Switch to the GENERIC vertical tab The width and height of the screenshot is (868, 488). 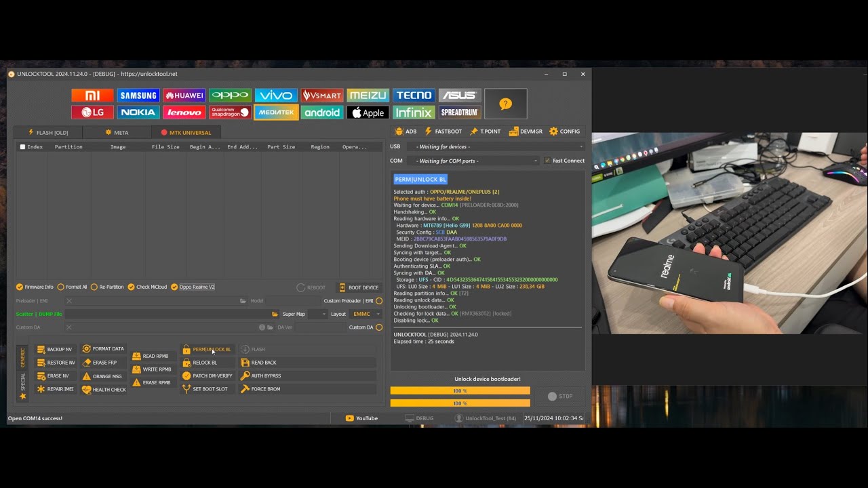[x=22, y=357]
